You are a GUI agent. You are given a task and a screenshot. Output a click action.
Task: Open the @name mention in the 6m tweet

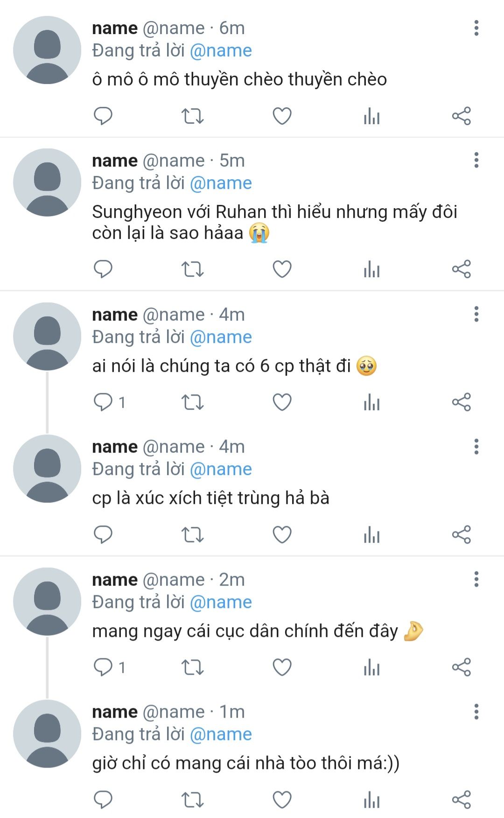221,50
